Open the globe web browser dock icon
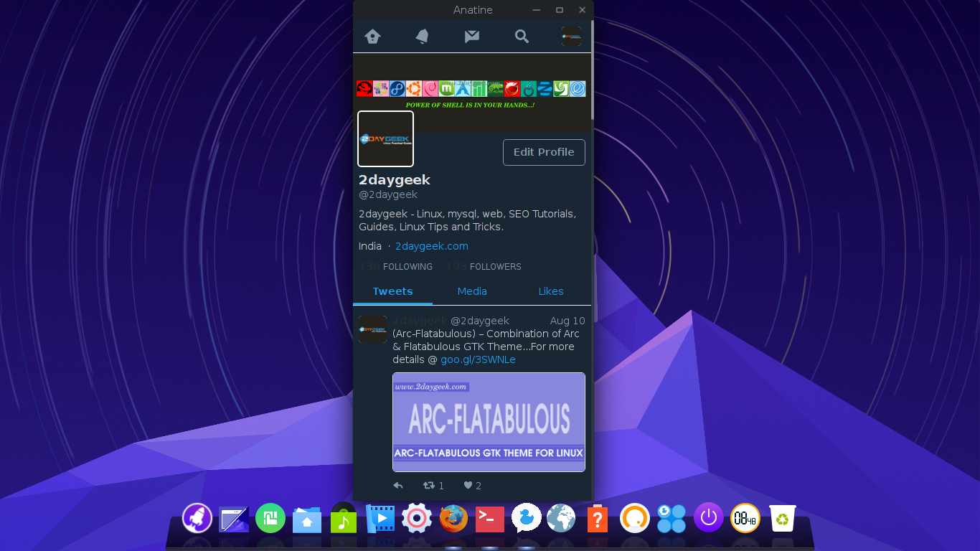 click(561, 518)
